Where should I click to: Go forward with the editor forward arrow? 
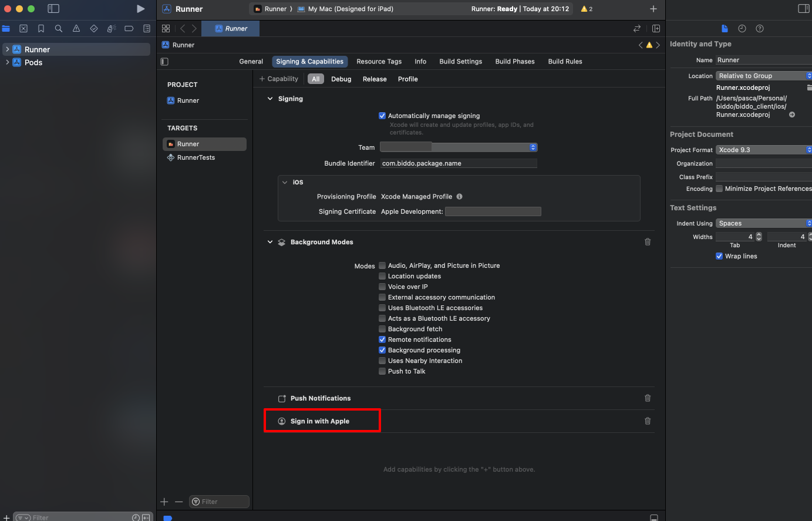pyautogui.click(x=194, y=29)
